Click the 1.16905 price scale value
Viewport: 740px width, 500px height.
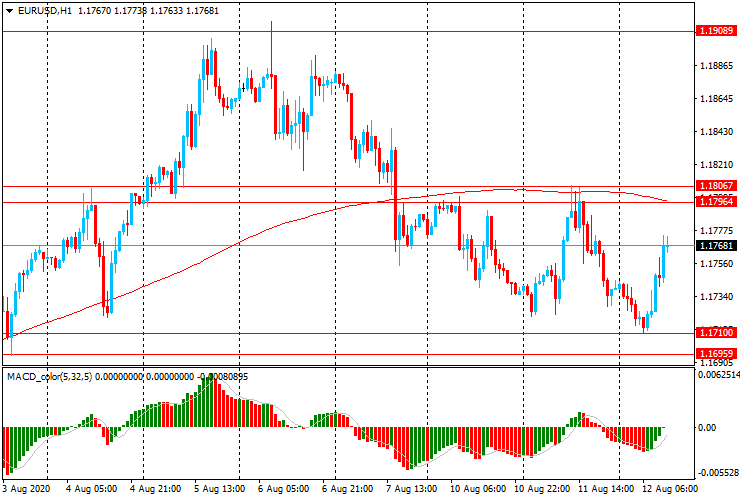click(716, 363)
